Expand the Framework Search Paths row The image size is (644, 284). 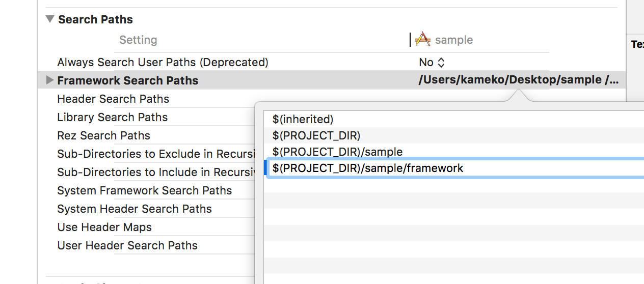pyautogui.click(x=49, y=80)
